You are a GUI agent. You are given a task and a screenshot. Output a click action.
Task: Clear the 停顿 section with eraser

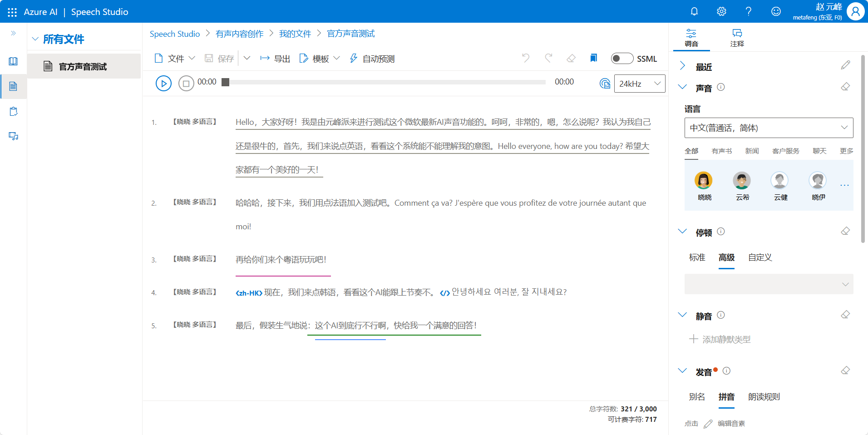pyautogui.click(x=845, y=231)
